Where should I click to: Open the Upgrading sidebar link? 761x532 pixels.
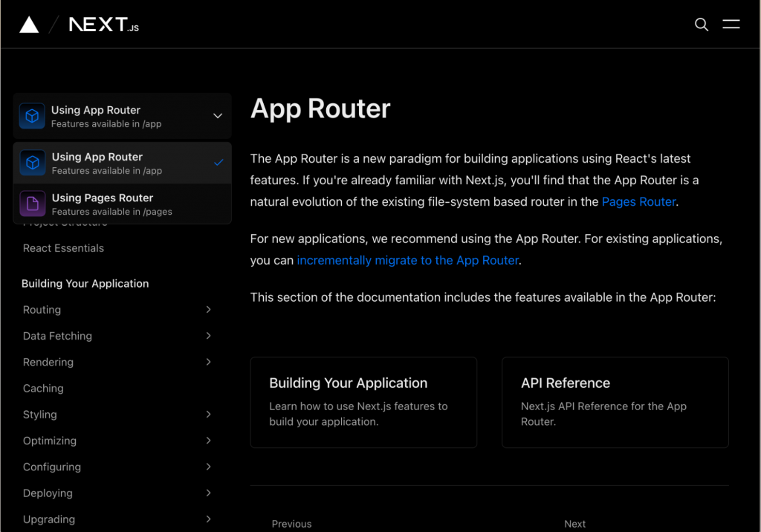point(49,519)
